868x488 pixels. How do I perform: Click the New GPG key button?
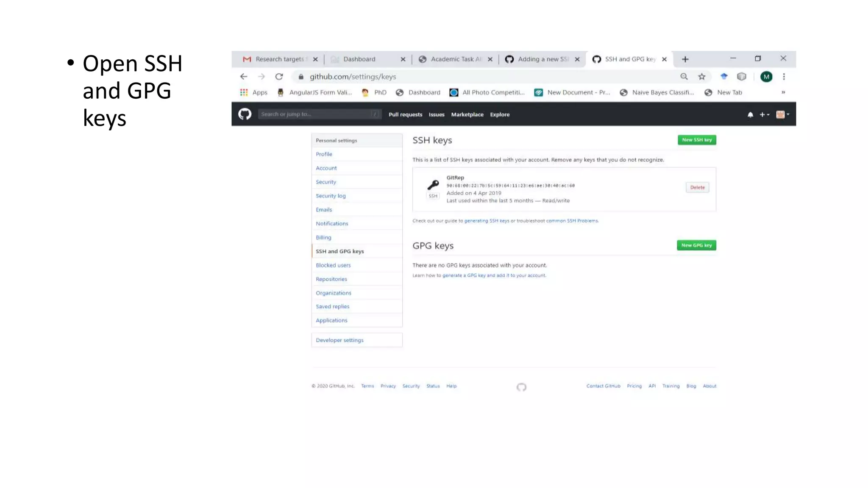pos(696,245)
